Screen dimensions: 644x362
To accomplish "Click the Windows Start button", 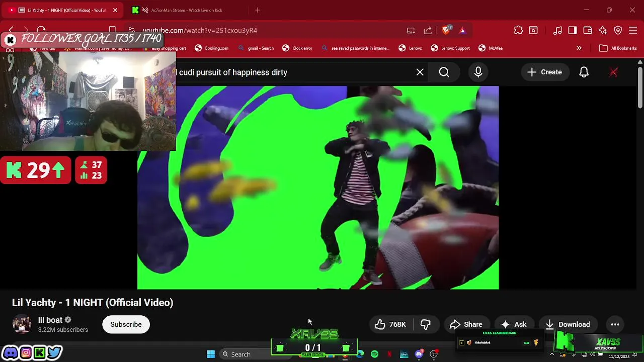I will click(x=211, y=354).
